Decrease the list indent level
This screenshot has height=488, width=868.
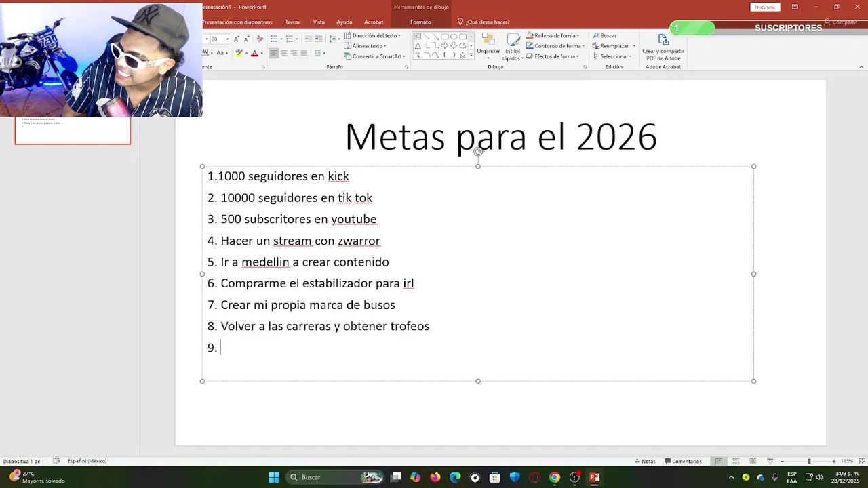[x=309, y=39]
